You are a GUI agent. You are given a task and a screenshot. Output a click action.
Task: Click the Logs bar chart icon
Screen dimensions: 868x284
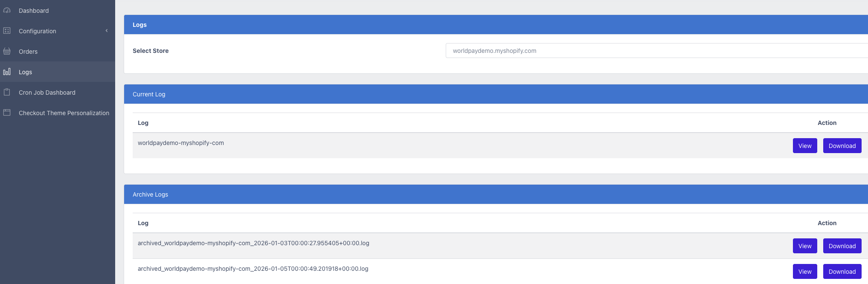(x=7, y=72)
